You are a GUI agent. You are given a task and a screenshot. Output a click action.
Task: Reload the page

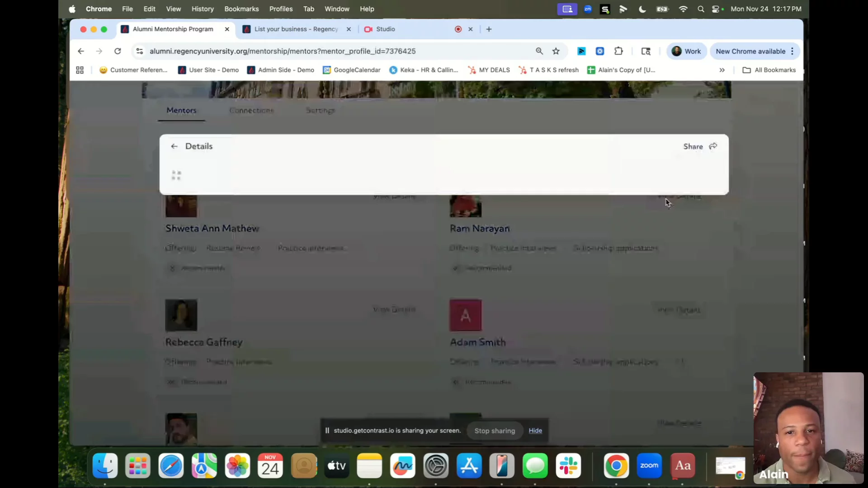(x=118, y=52)
